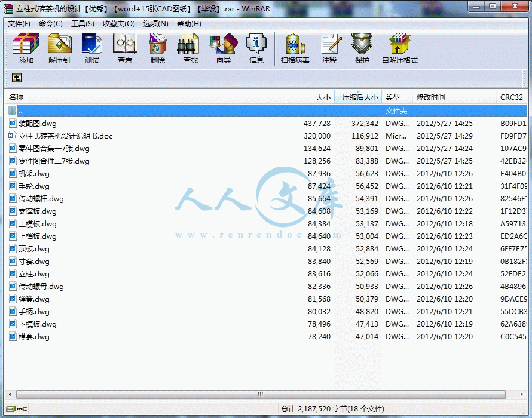Click the WinRAR title bar books icon
Screen dimensions: 532x418
click(8, 8)
